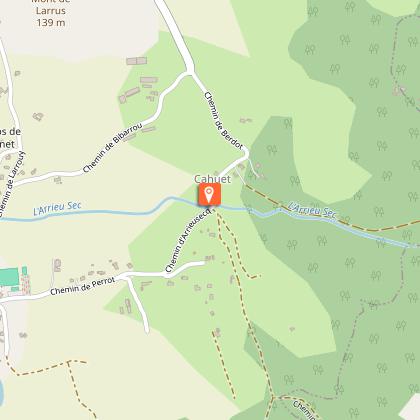This screenshot has width=420, height=420.
Task: Click the orange location pin marker
Action: pyautogui.click(x=209, y=194)
